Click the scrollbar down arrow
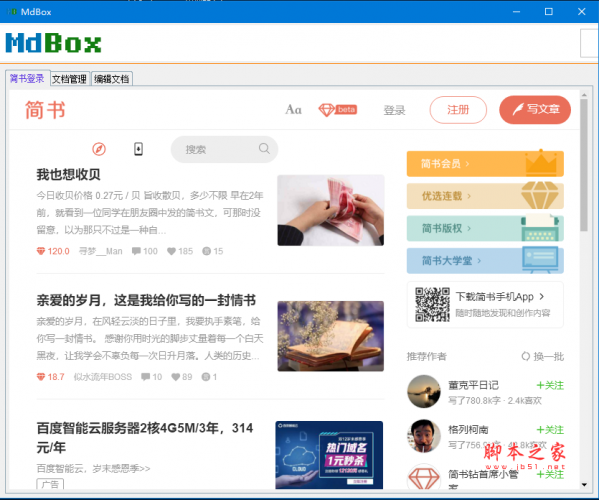The width and height of the screenshot is (599, 500). tap(584, 485)
